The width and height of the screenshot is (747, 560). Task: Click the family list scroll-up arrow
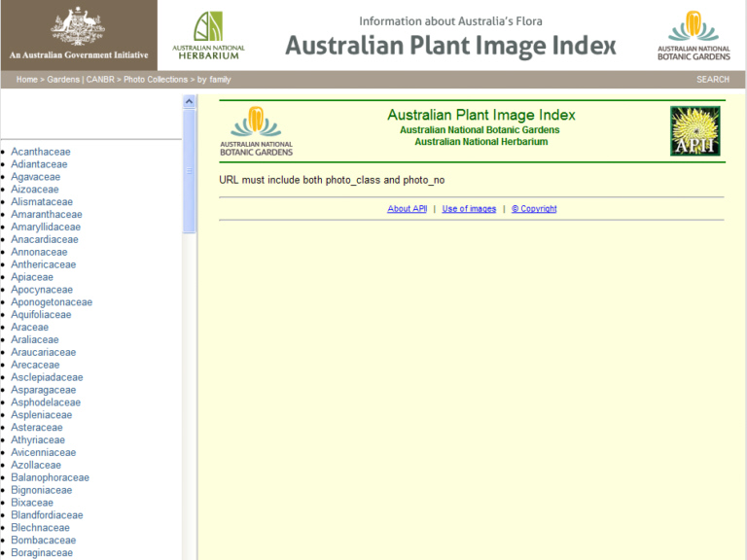click(x=189, y=101)
